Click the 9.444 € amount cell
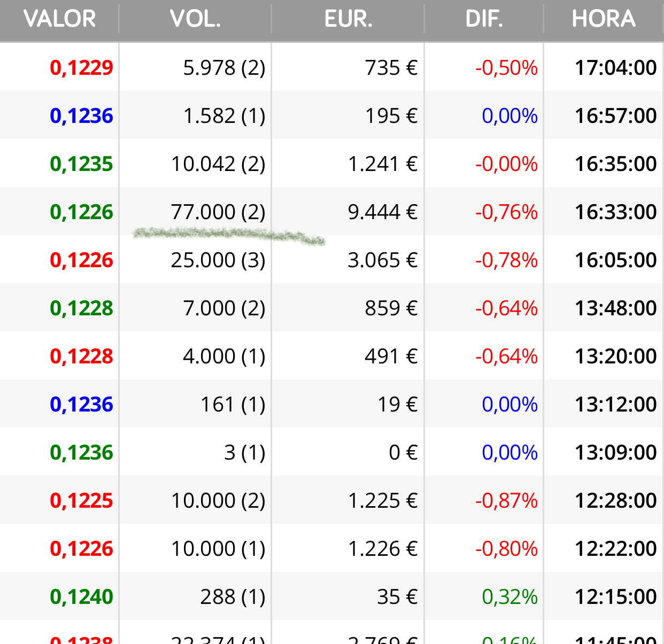The width and height of the screenshot is (664, 644). click(382, 212)
